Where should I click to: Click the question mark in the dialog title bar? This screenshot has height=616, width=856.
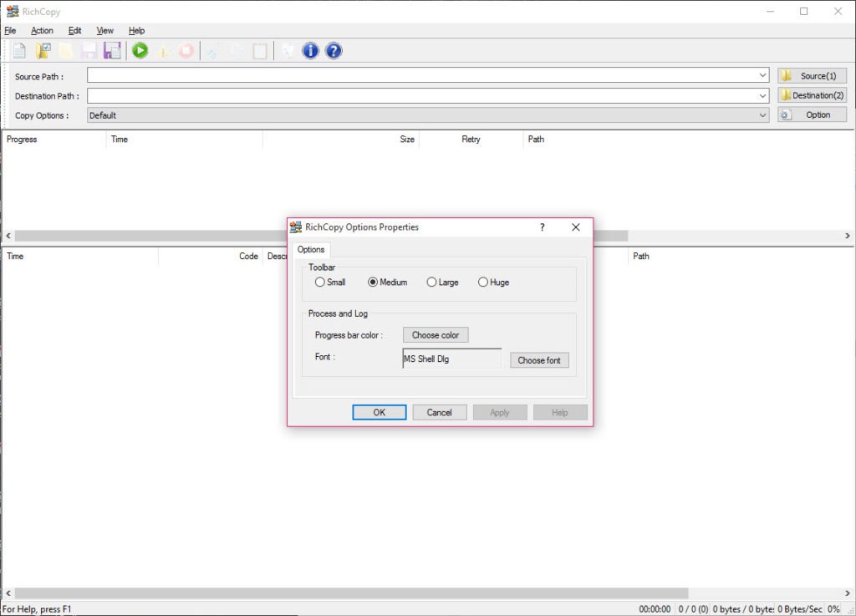click(x=542, y=227)
